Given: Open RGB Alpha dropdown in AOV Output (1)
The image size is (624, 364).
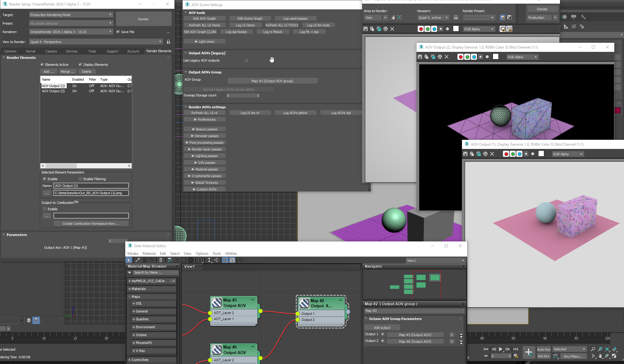Looking at the screenshot, I should [x=568, y=154].
